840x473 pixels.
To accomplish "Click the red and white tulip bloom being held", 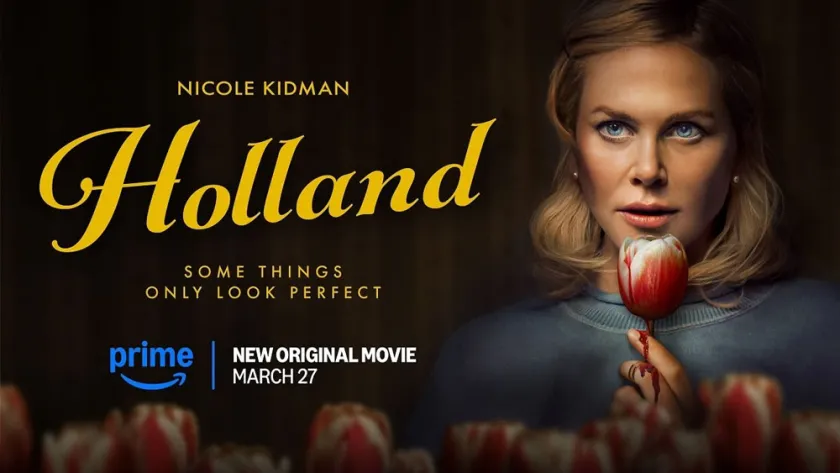I will (652, 276).
